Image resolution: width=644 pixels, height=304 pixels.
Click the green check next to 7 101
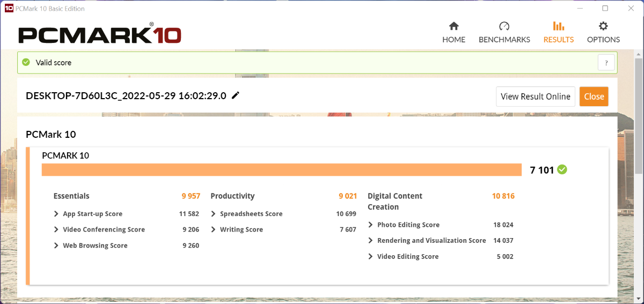(562, 170)
